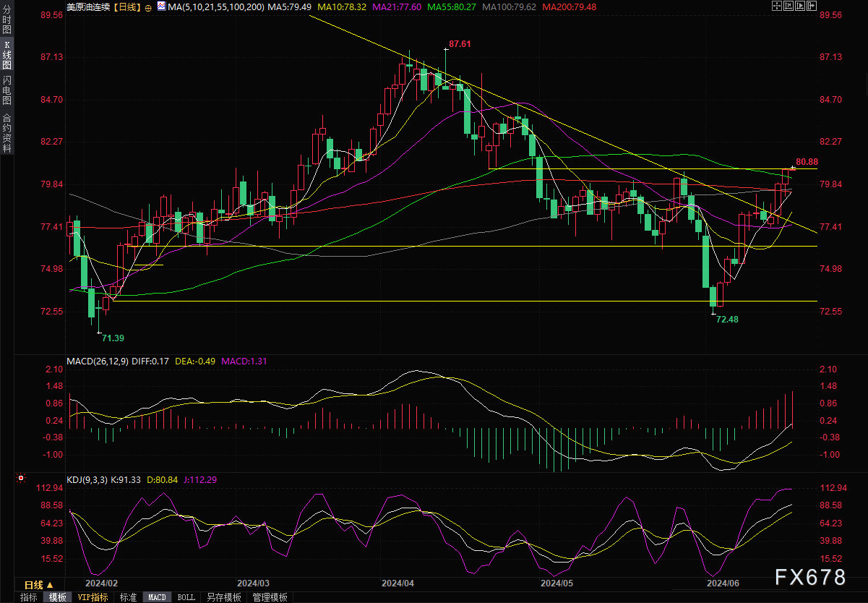Image resolution: width=868 pixels, height=603 pixels.
Task: Click the 另存模板 button
Action: pyautogui.click(x=223, y=597)
